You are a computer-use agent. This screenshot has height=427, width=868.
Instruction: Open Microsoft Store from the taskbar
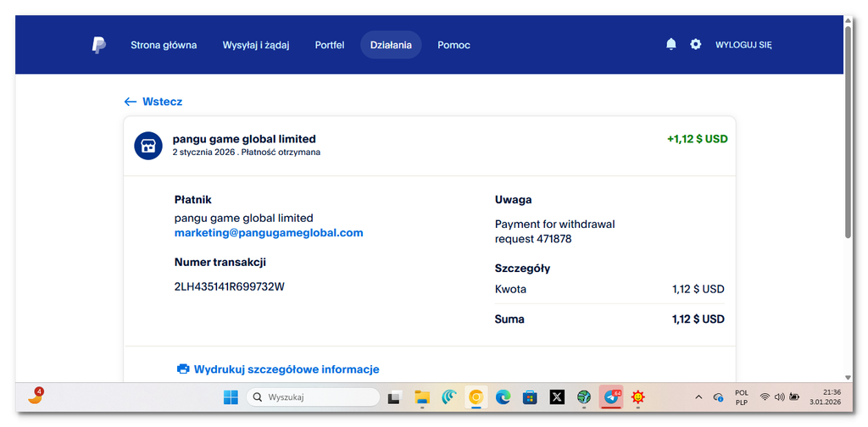point(530,397)
